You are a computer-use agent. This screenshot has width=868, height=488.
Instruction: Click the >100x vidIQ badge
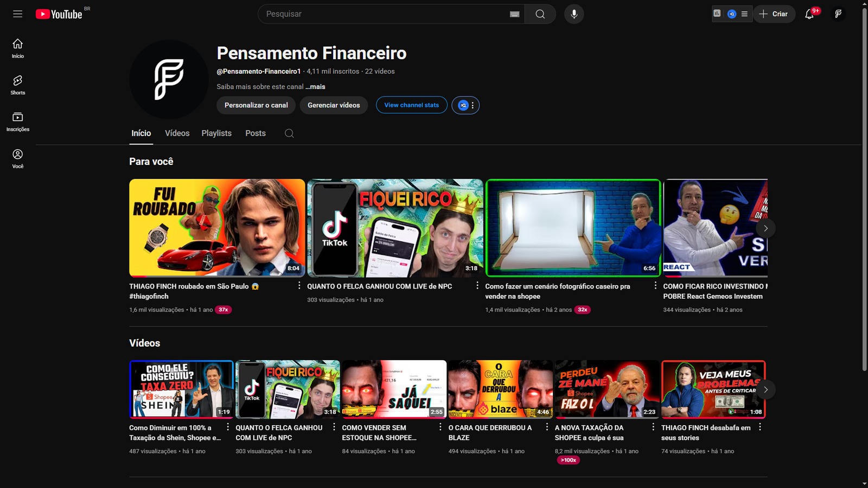click(x=569, y=460)
